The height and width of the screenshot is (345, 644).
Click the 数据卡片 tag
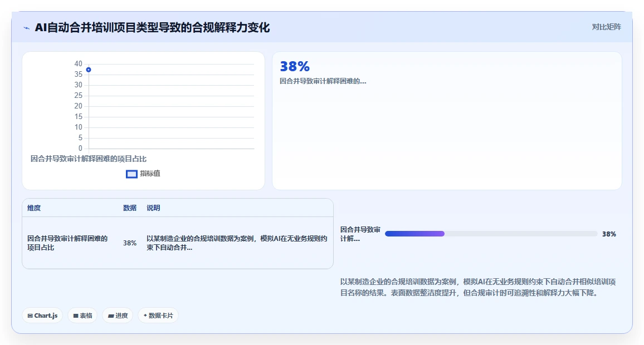(x=158, y=316)
